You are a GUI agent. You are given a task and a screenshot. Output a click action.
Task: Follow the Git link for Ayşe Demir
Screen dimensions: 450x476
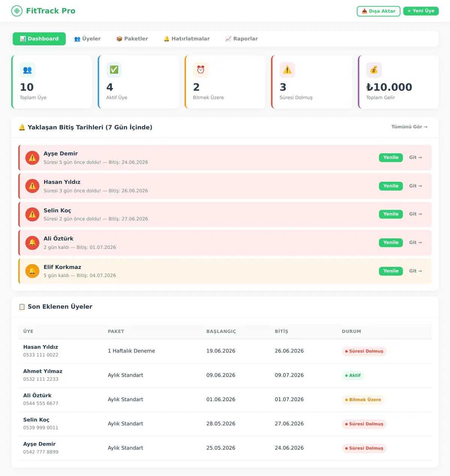coord(415,158)
